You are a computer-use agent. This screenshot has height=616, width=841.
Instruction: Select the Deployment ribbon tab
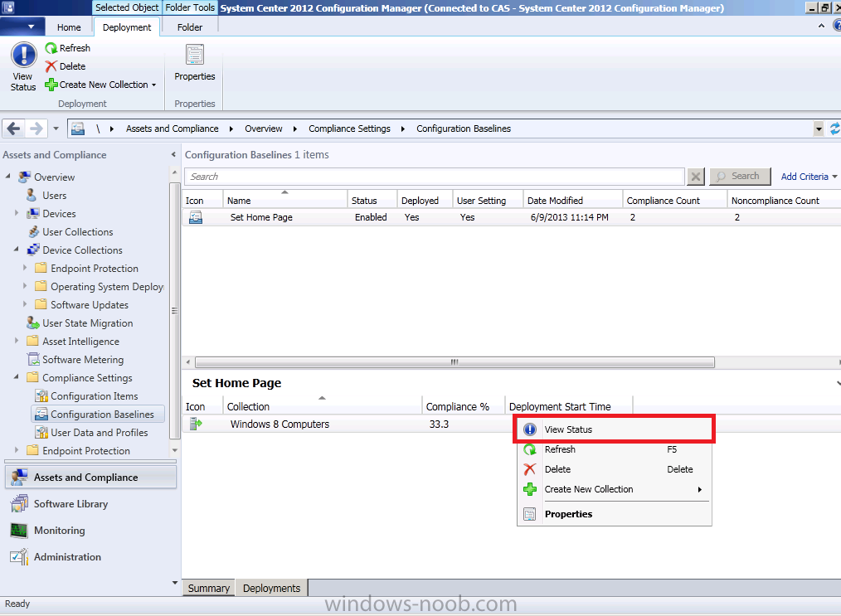pos(127,27)
